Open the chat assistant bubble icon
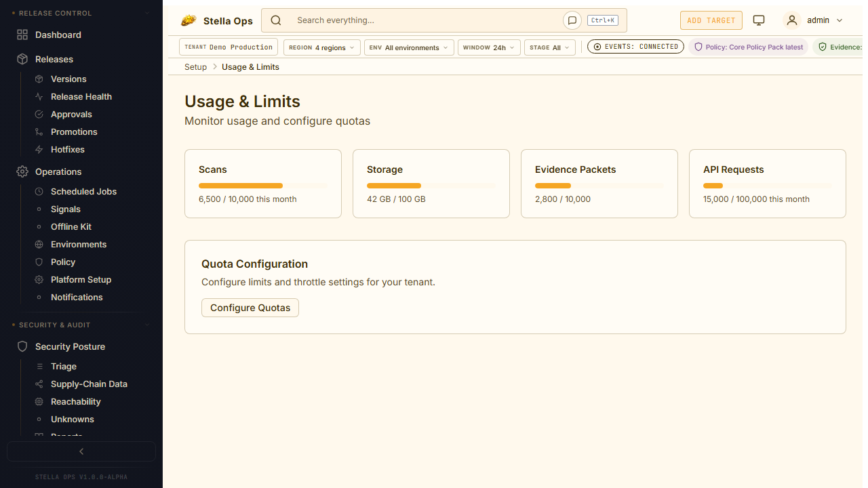 click(x=572, y=20)
